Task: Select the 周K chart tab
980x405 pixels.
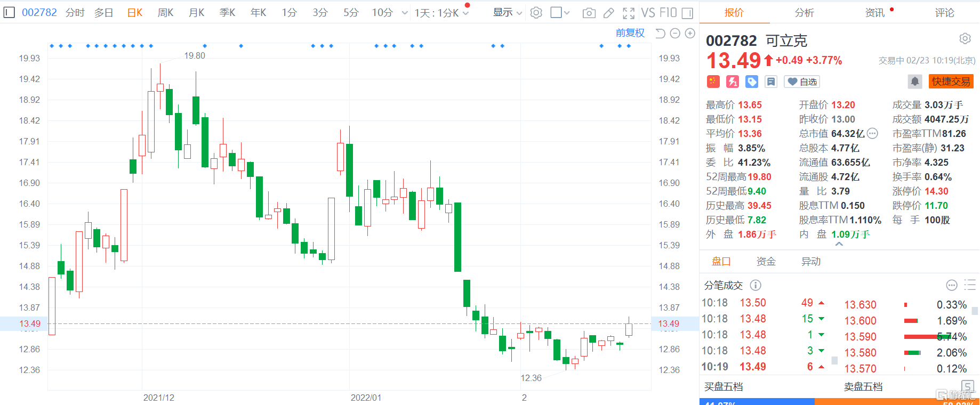Action: coord(166,13)
